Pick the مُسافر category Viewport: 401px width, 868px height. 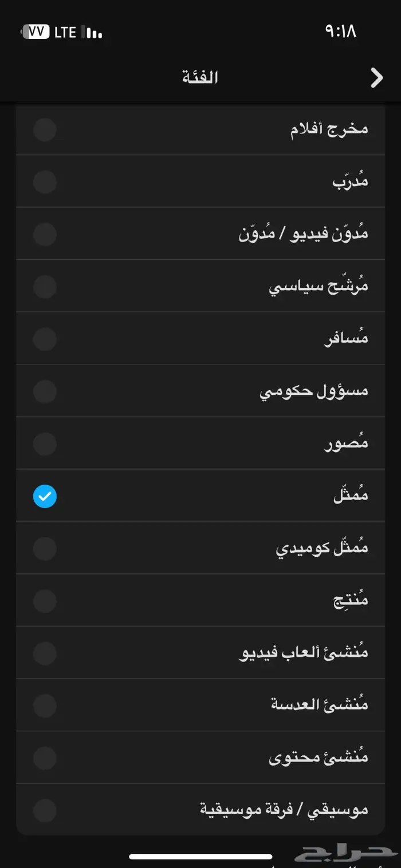pyautogui.click(x=200, y=338)
